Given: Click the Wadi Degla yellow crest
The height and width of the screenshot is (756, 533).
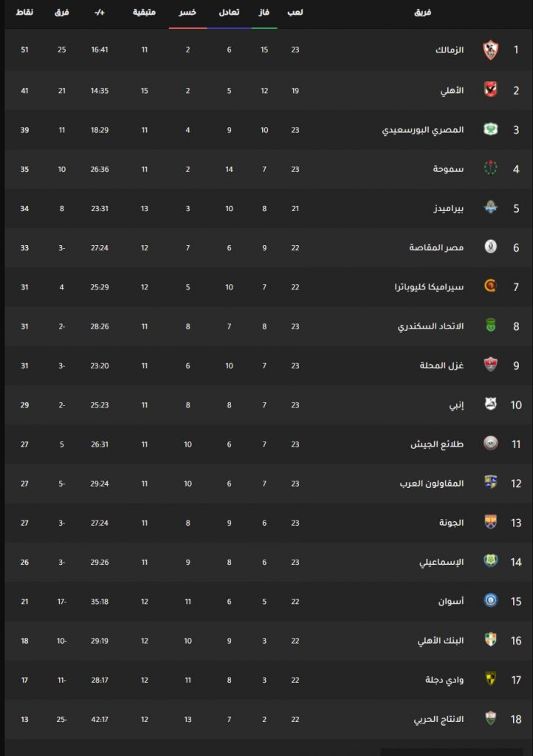Looking at the screenshot, I should pyautogui.click(x=491, y=679).
